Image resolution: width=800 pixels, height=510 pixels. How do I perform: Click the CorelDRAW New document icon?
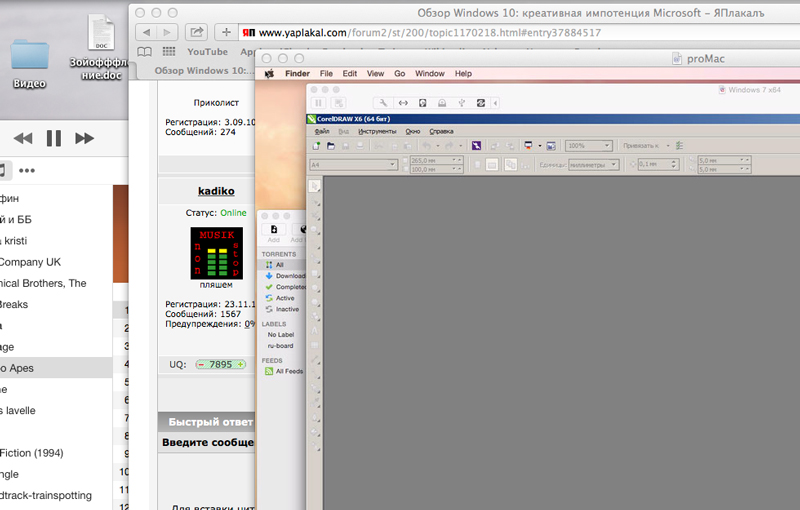click(316, 146)
